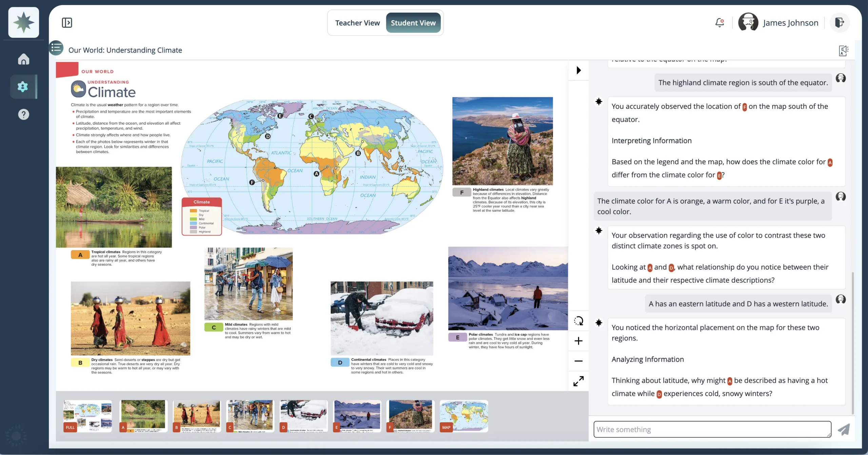Toggle the sidebar panel collapse icon

point(67,23)
